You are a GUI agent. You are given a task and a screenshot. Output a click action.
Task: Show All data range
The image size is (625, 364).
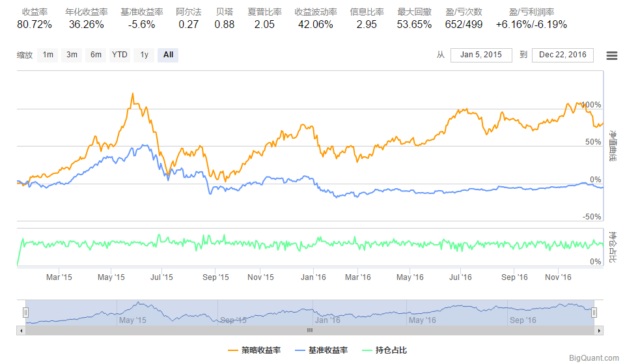tap(168, 55)
